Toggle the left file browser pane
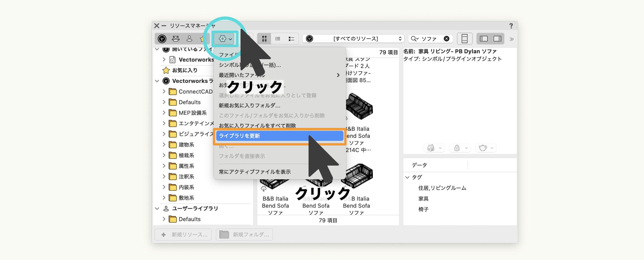Viewport: 644px width, 260px height. [x=484, y=39]
